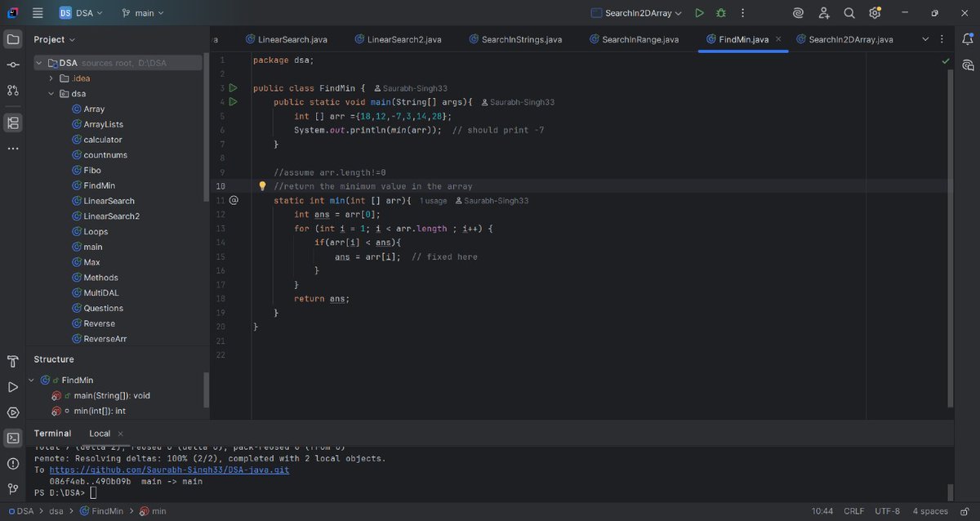Close the FindMin.java tab

pyautogui.click(x=778, y=39)
